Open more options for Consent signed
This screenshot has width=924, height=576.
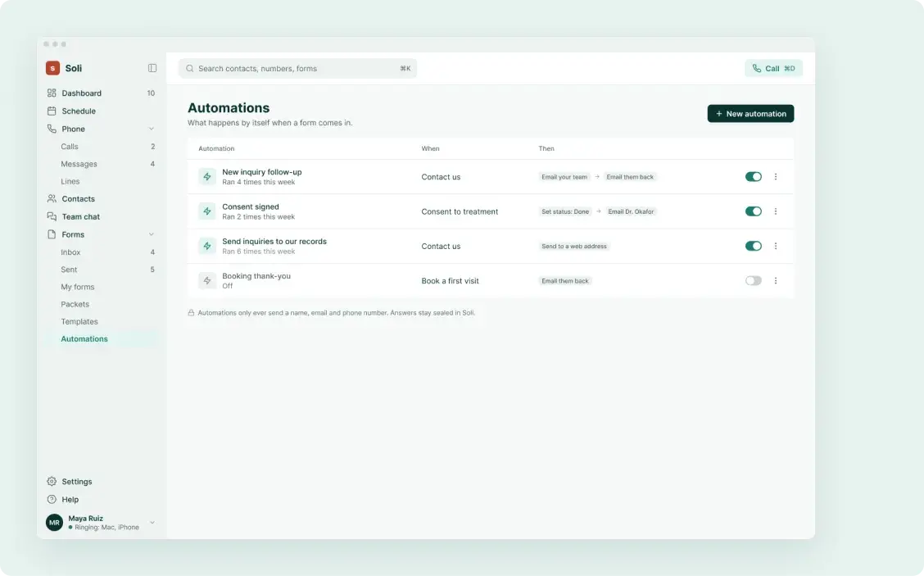[x=776, y=211]
